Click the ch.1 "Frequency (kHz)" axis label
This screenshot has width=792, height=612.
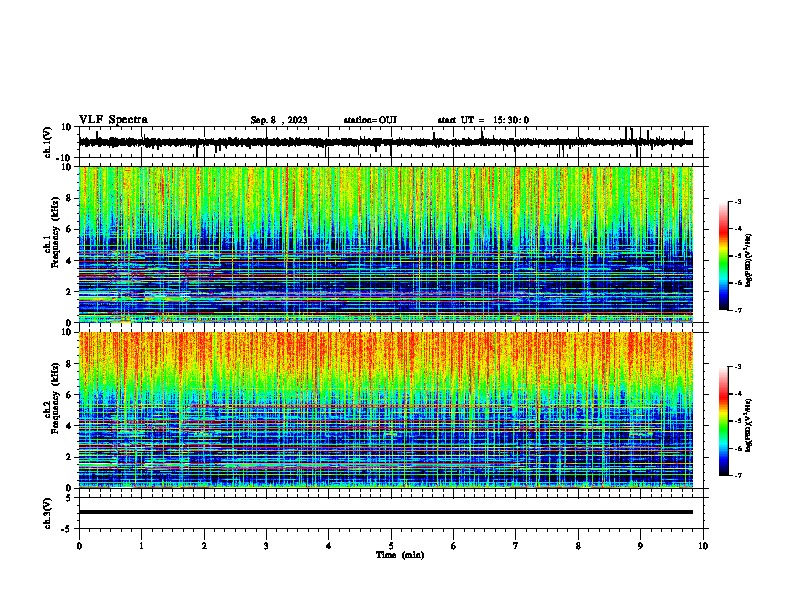point(55,233)
